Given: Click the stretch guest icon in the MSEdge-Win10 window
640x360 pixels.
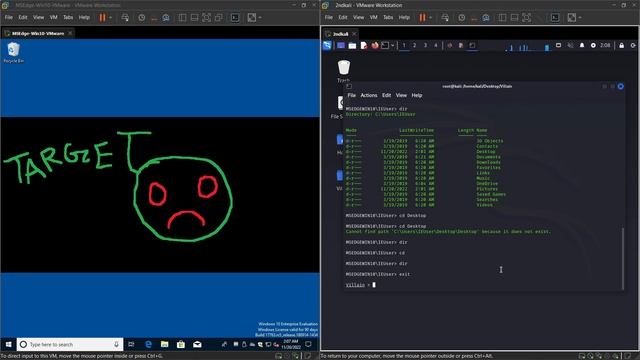Looking at the screenshot, I should coord(252,18).
